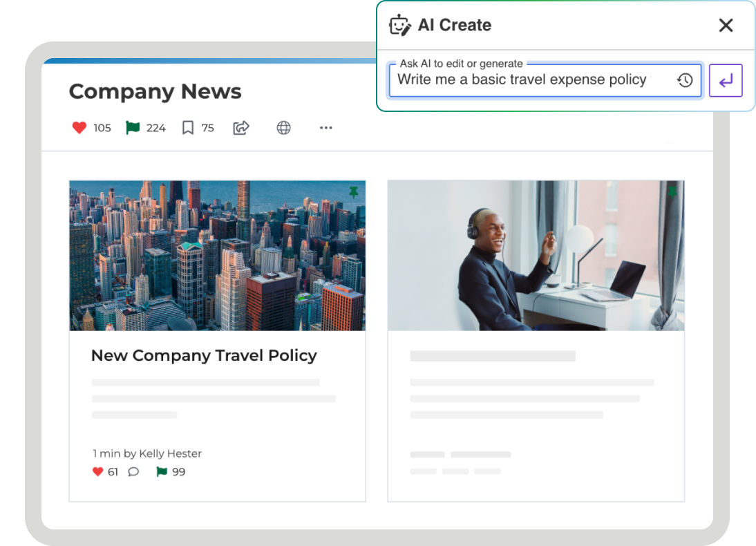756x546 pixels.
Task: Unpin the headphones article via pin icon
Action: coord(672,191)
